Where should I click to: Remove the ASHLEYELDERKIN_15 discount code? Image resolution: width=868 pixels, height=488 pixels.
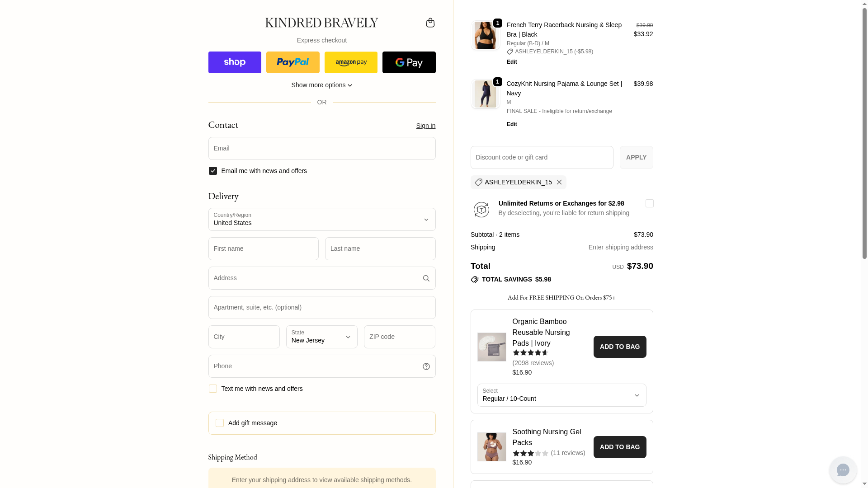[559, 182]
